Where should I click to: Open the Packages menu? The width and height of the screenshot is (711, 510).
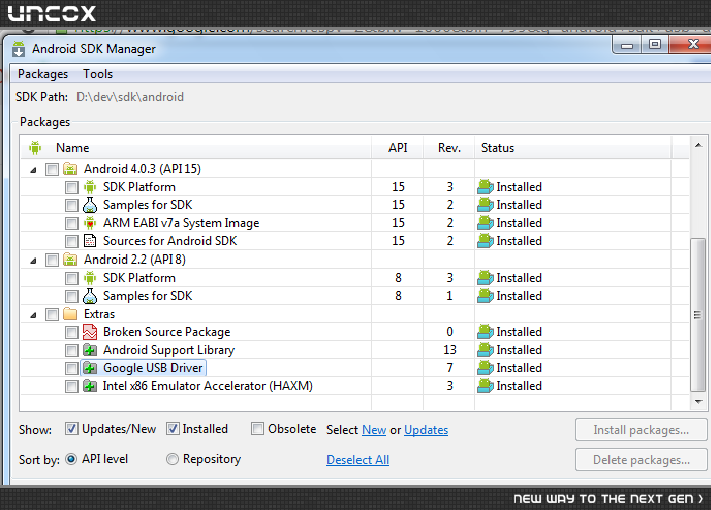click(42, 74)
